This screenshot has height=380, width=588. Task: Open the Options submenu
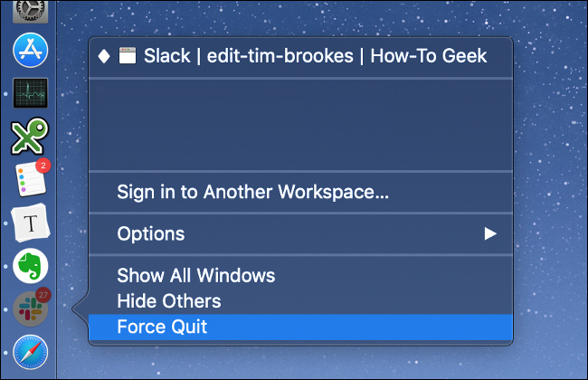pyautogui.click(x=151, y=233)
